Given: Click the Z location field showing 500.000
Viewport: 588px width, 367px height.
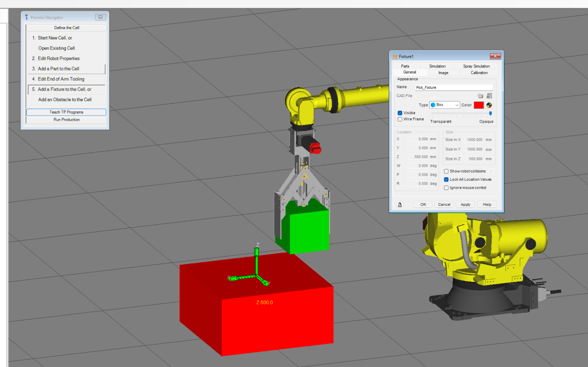Looking at the screenshot, I should click(x=418, y=157).
